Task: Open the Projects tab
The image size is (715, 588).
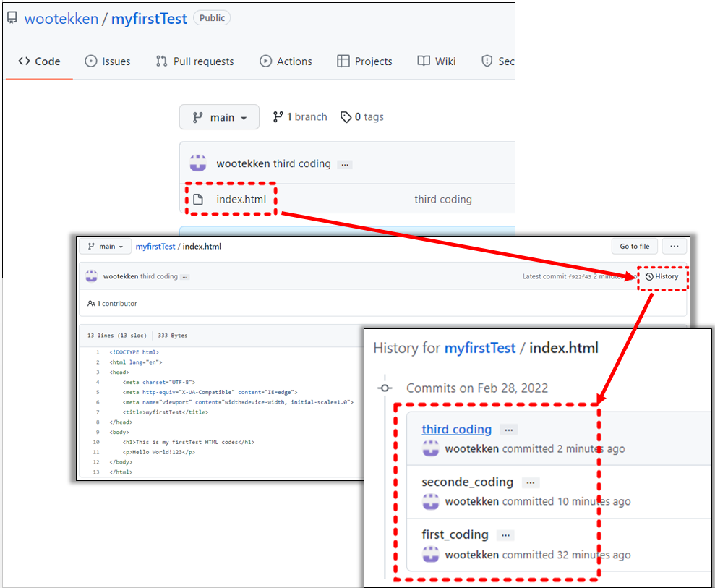Action: pos(365,61)
